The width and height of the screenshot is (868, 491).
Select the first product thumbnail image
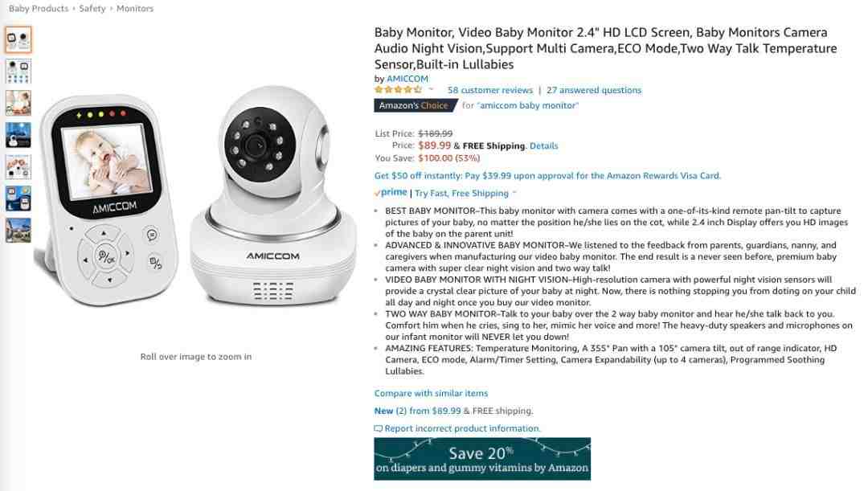[x=18, y=39]
